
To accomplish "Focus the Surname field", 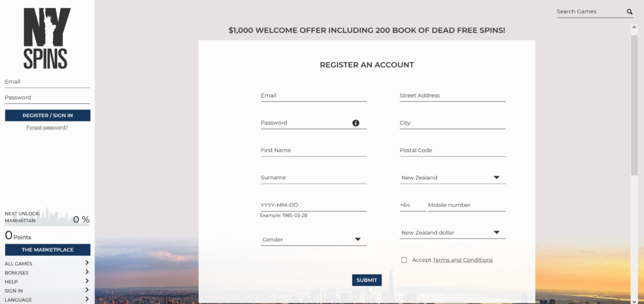I will tap(314, 178).
